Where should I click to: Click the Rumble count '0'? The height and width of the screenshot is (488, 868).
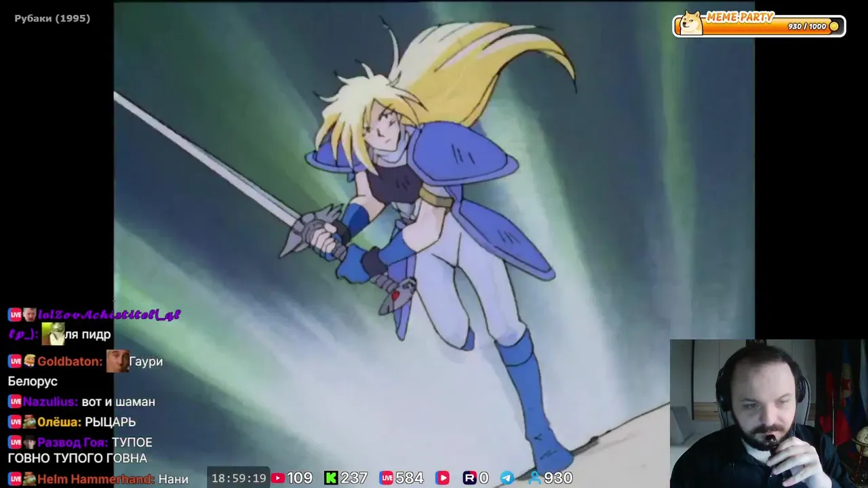(x=484, y=478)
